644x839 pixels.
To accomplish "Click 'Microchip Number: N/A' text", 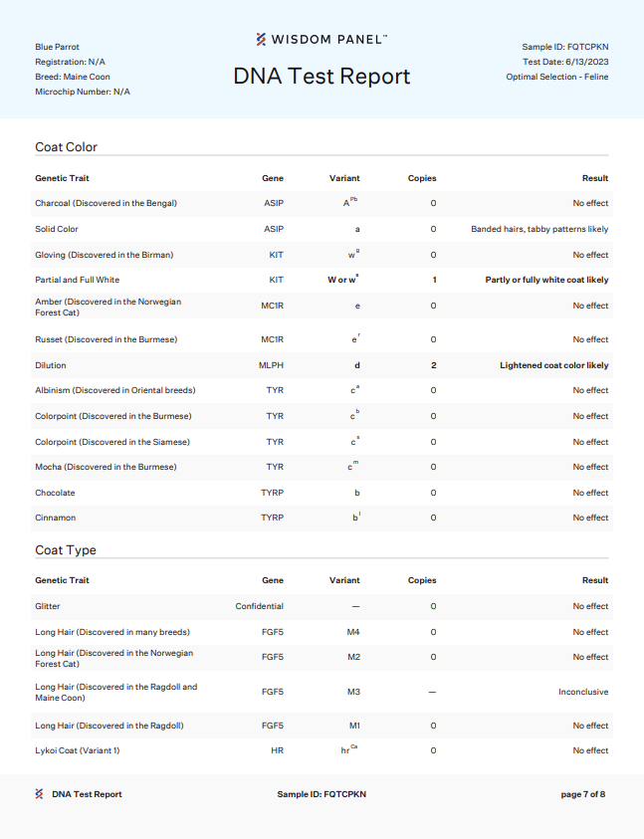I will [83, 92].
